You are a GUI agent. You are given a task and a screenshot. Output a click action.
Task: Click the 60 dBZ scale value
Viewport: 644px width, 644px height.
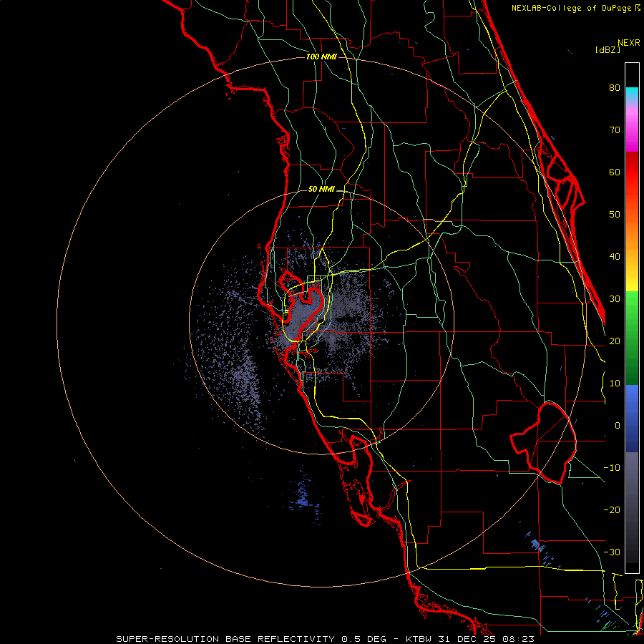pyautogui.click(x=615, y=172)
